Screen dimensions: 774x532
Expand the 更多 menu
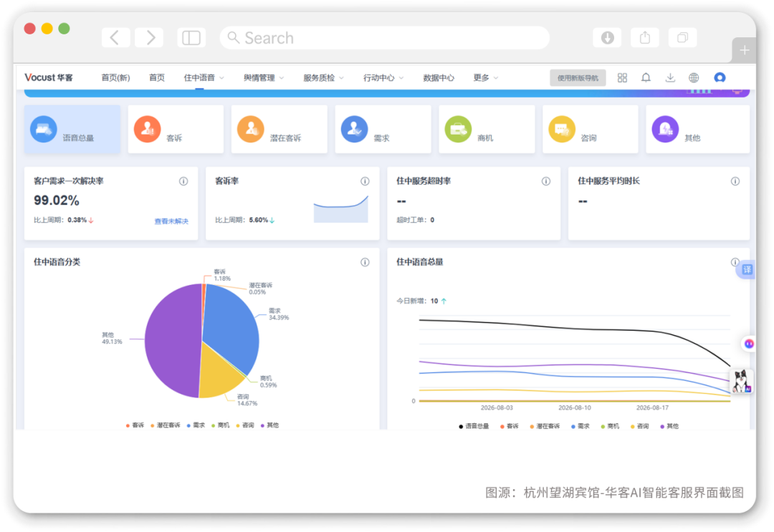point(486,77)
